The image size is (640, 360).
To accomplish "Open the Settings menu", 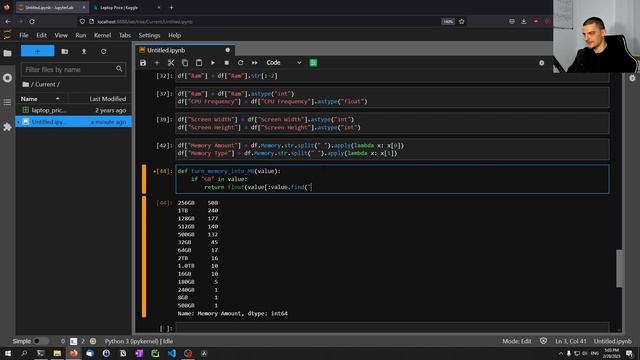I will pos(149,36).
